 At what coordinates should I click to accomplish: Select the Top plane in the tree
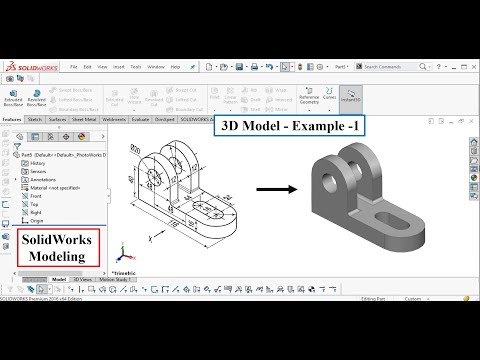click(30, 204)
